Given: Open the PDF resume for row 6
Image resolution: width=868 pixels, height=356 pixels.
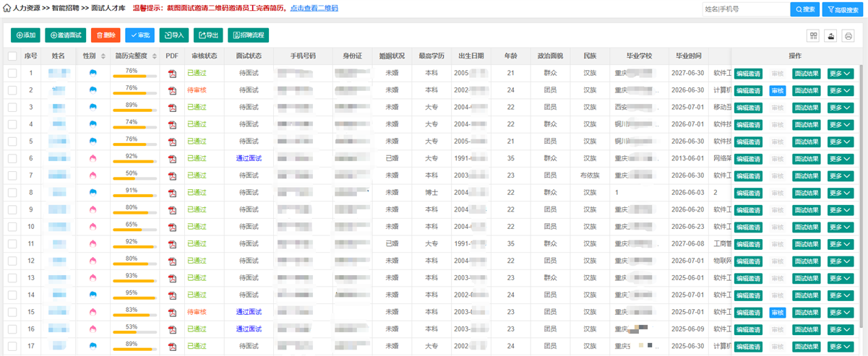Looking at the screenshot, I should [x=172, y=158].
